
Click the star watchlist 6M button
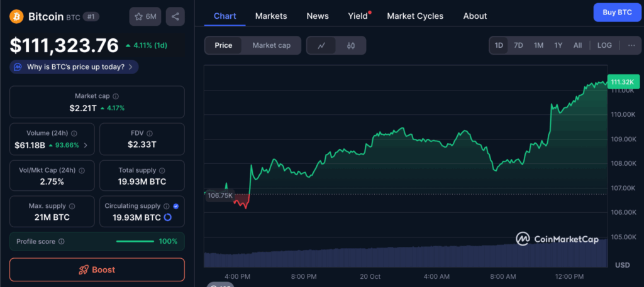[145, 16]
